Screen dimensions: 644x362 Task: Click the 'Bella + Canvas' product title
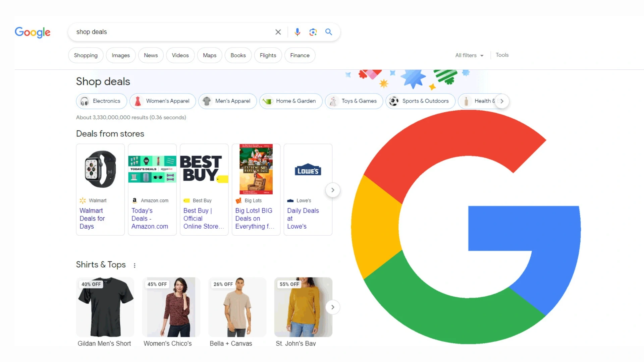pos(231,344)
